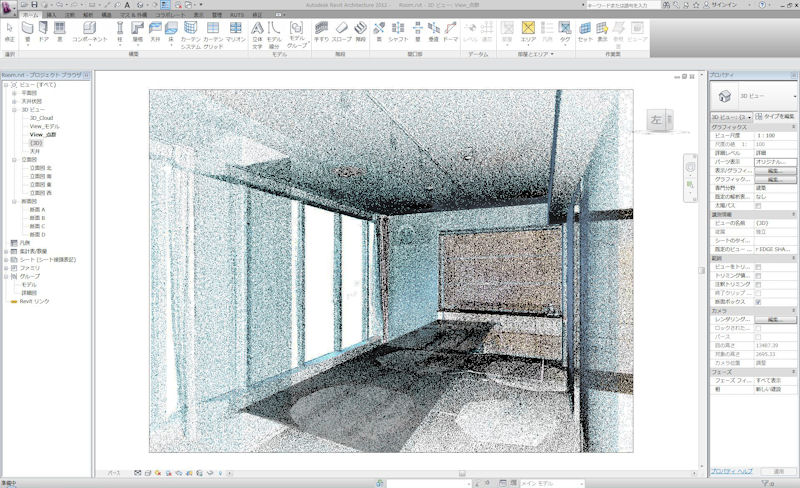800x488 pixels.
Task: Switch to the 挿入 ribbon tab
Action: click(50, 16)
